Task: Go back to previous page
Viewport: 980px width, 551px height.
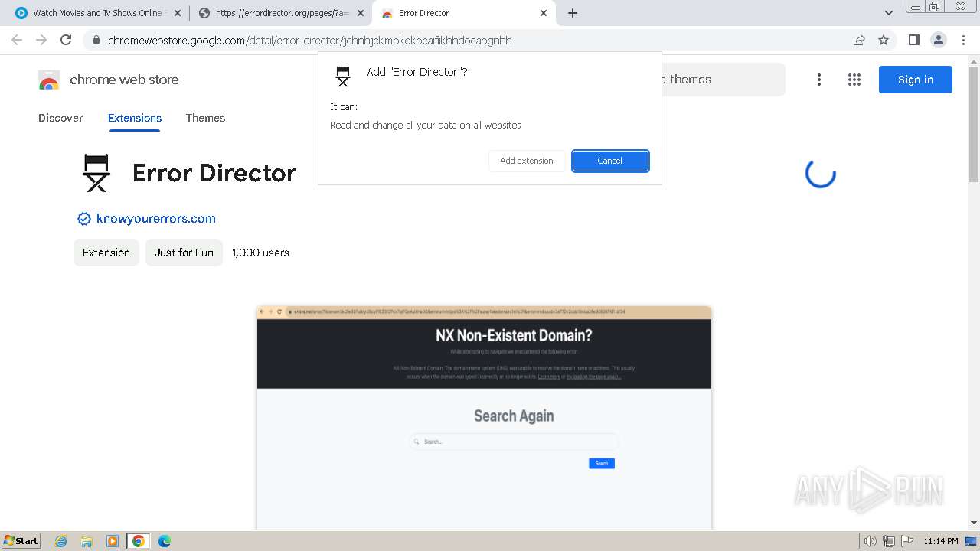Action: 17,41
